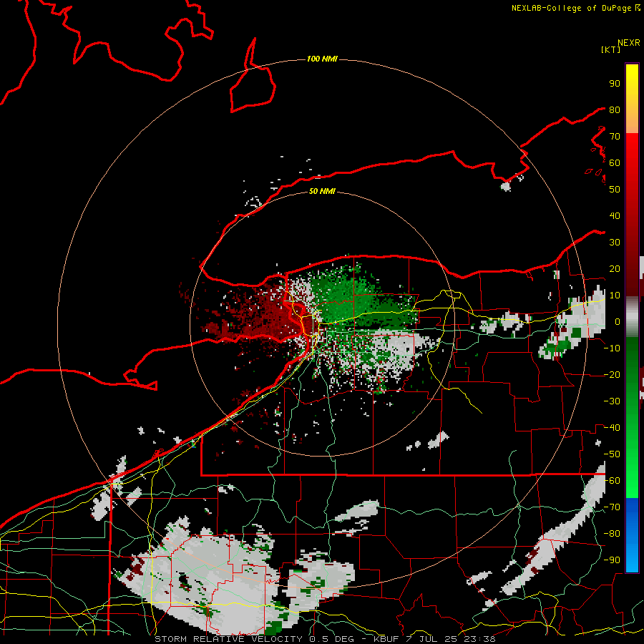The image size is (644, 644).
Task: Click the -70 value on velocity scale
Action: 612,507
